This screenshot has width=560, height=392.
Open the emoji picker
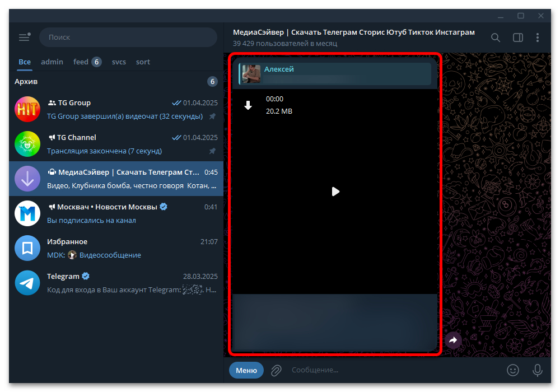tap(513, 370)
